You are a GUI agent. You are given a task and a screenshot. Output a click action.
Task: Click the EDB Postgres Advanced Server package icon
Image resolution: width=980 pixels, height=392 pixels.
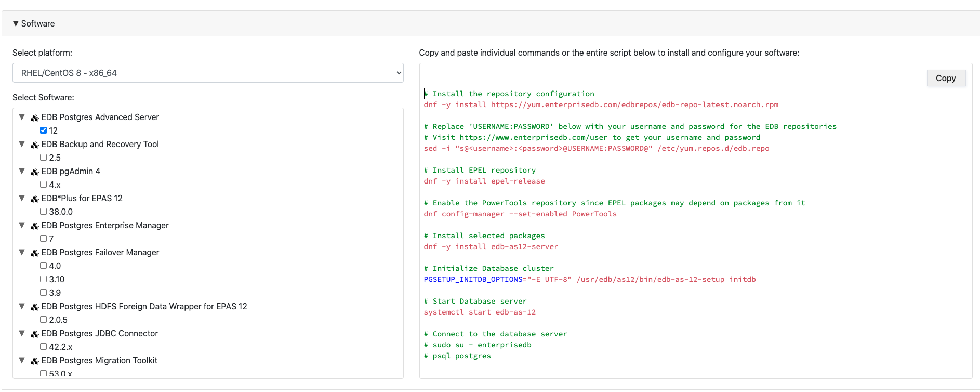click(35, 117)
